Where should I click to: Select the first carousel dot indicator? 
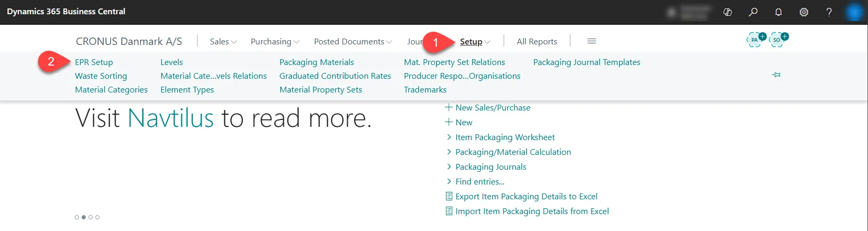(x=77, y=217)
